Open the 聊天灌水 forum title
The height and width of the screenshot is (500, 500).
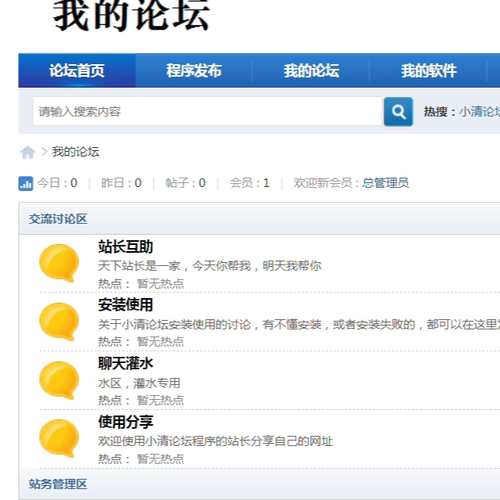coord(125,363)
